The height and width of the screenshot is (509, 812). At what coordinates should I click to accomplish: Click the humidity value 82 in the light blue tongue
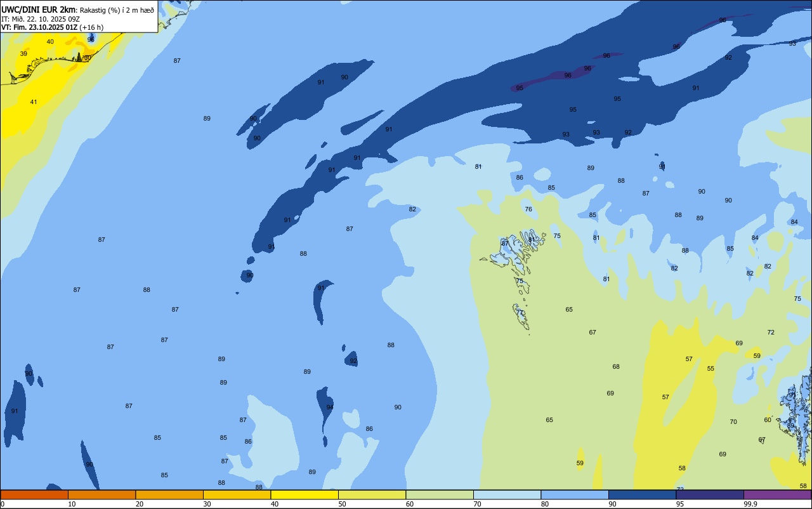[x=412, y=209]
